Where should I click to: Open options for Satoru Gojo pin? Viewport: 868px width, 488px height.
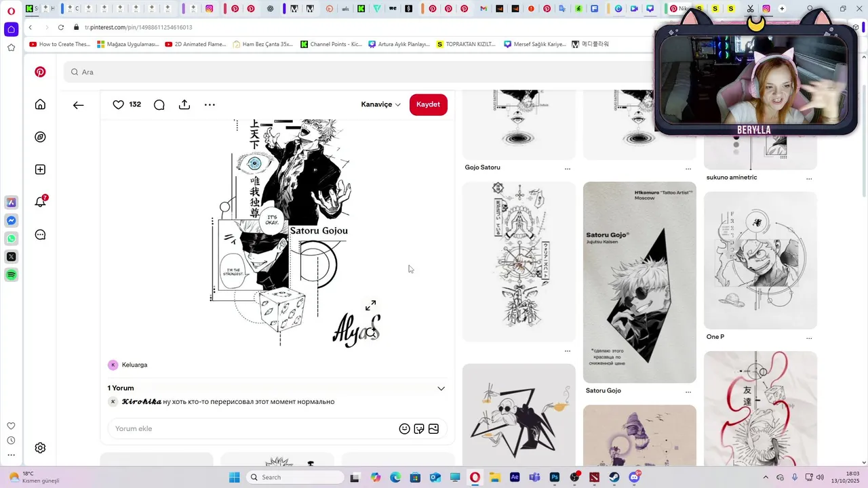point(688,392)
